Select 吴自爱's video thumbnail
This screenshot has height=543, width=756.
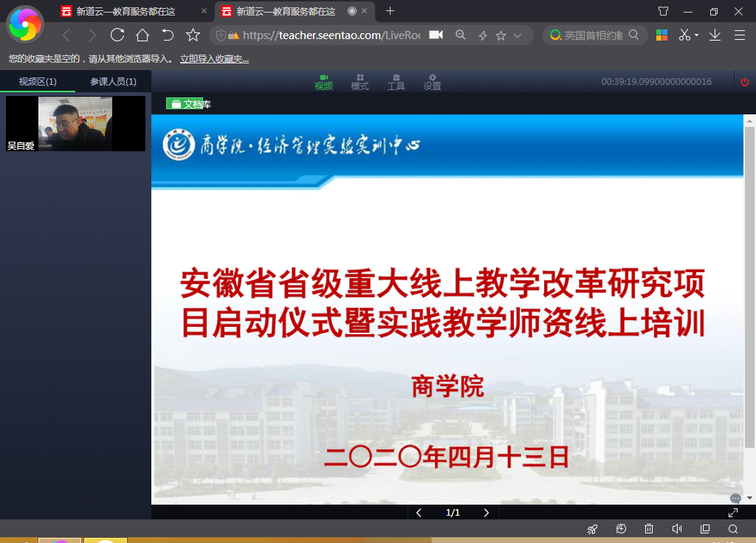pos(75,123)
